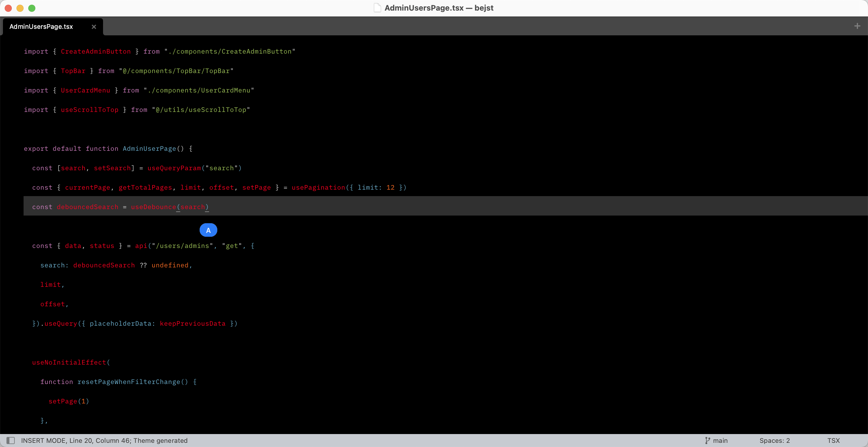Click undefined keyword in search line
The width and height of the screenshot is (868, 447).
[x=170, y=265]
